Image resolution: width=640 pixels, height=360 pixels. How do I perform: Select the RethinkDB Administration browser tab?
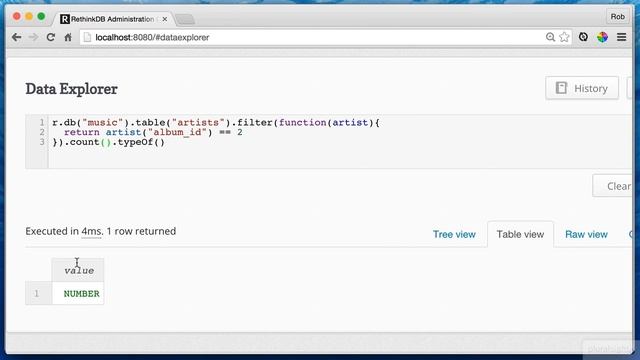tap(113, 19)
